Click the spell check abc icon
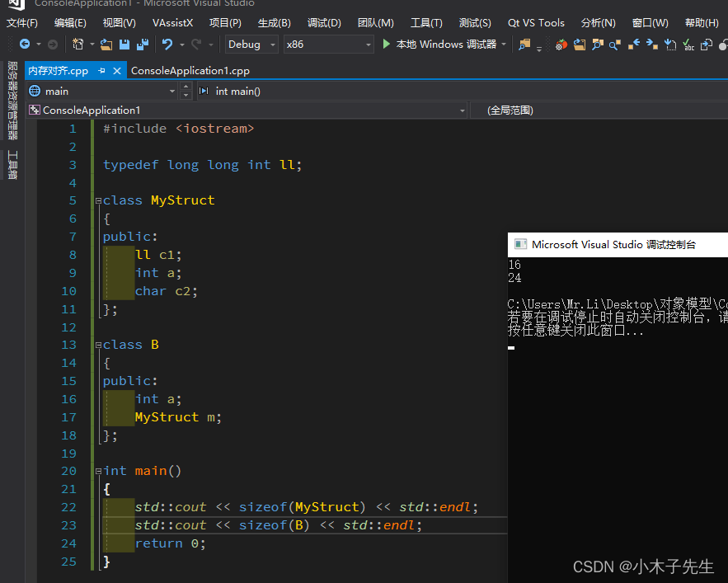 (x=688, y=45)
